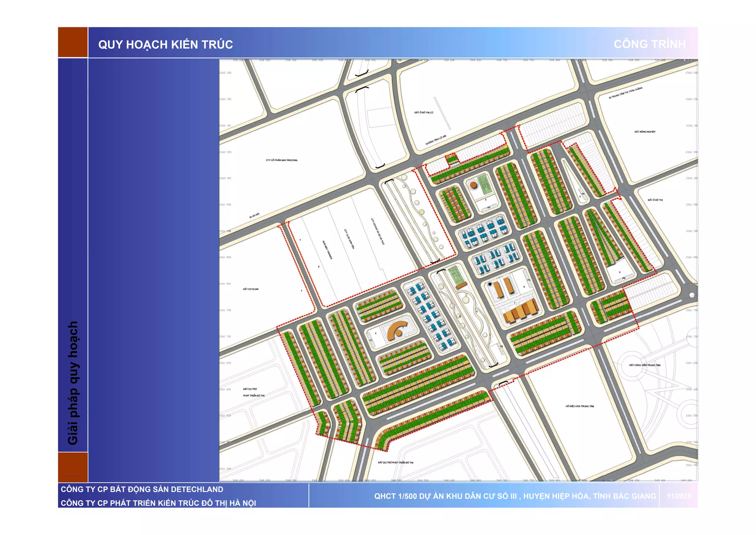
Task: Click the large orange building cluster
Action: tap(521, 311)
